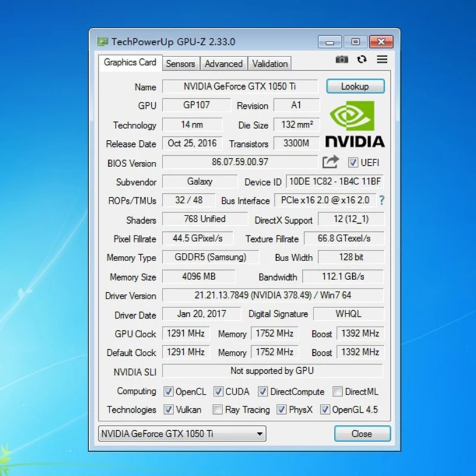Open the Validation tab
Image resolution: width=476 pixels, height=476 pixels.
click(270, 64)
